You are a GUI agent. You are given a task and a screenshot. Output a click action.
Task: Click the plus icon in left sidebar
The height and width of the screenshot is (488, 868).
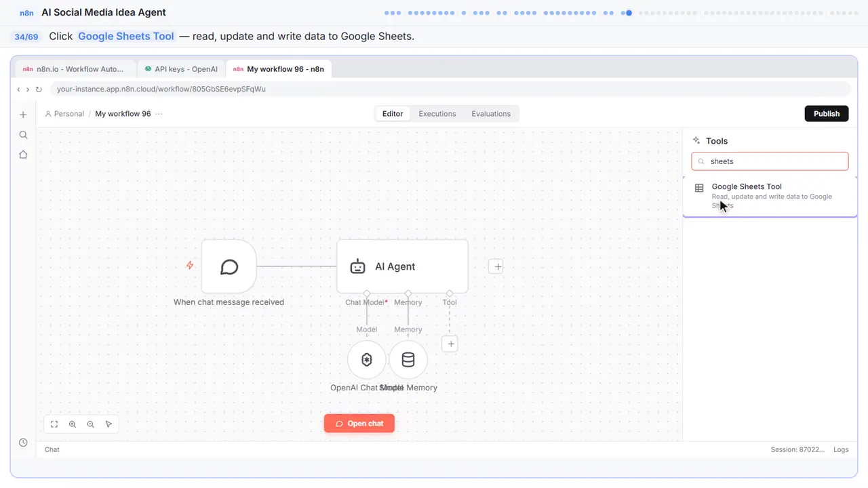[x=23, y=115]
